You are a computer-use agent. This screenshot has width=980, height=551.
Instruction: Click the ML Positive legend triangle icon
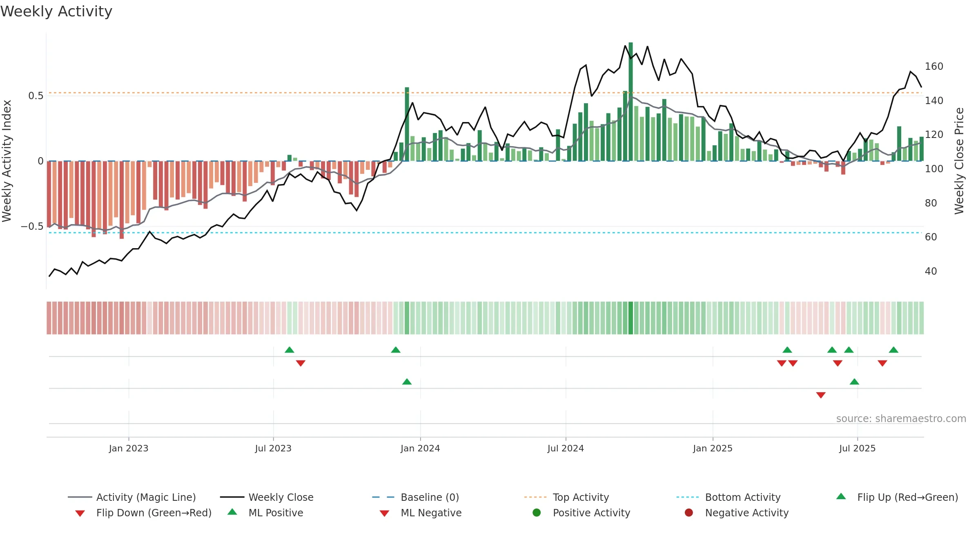point(232,512)
